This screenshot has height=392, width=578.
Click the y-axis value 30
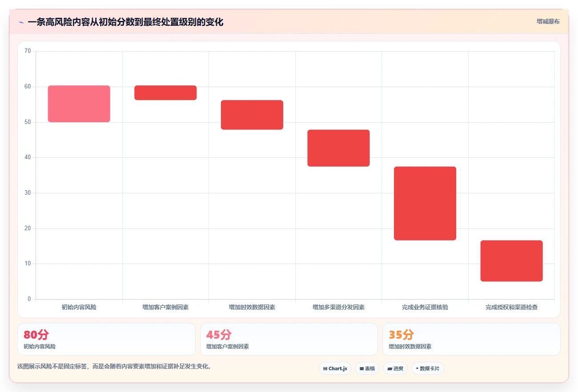28,193
